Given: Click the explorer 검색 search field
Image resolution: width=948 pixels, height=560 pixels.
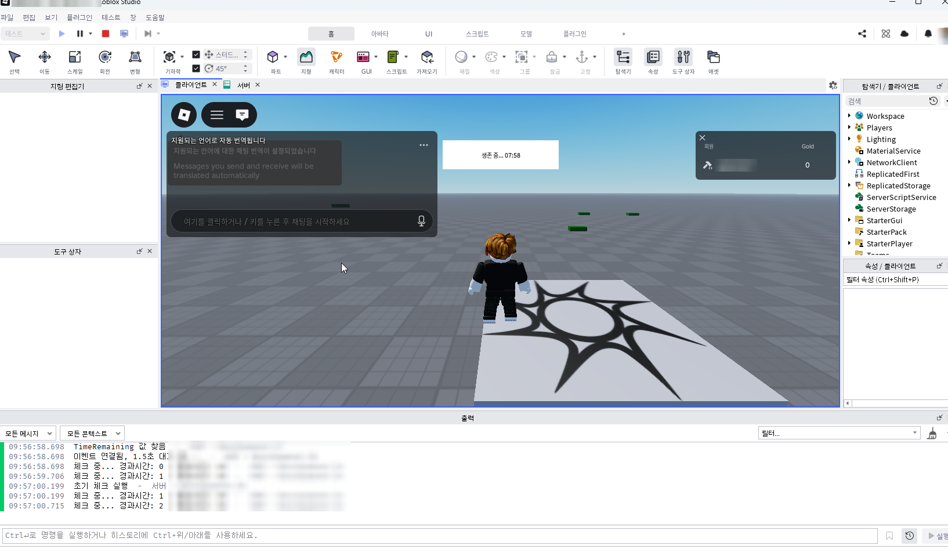Looking at the screenshot, I should point(887,101).
